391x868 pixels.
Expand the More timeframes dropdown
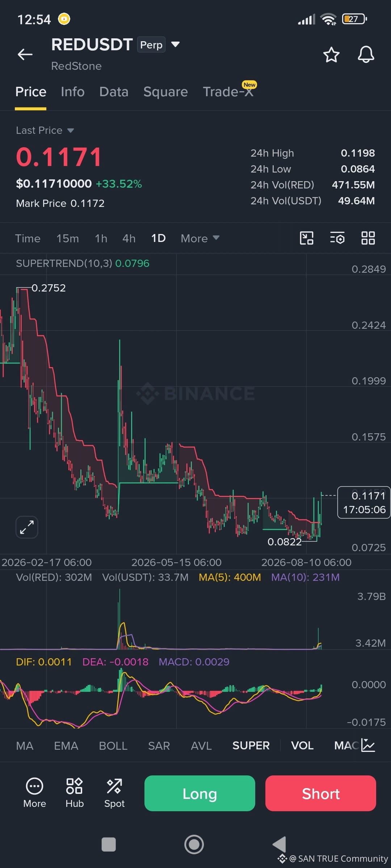[200, 238]
